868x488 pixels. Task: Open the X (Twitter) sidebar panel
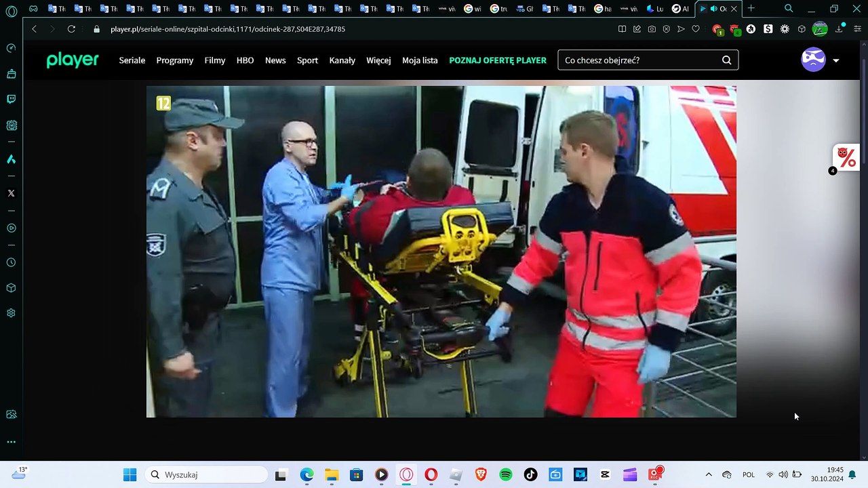click(11, 193)
